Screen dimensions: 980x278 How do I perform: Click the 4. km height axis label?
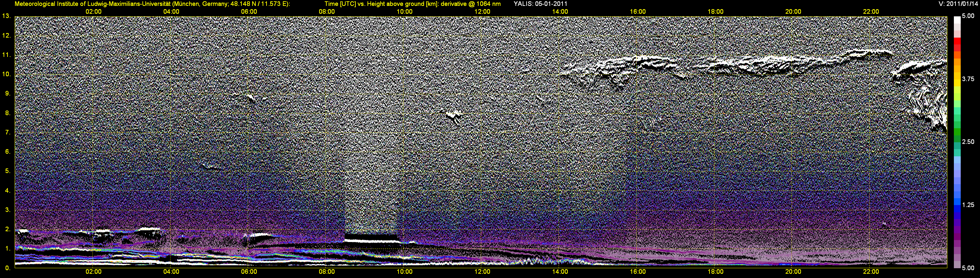pyautogui.click(x=8, y=190)
